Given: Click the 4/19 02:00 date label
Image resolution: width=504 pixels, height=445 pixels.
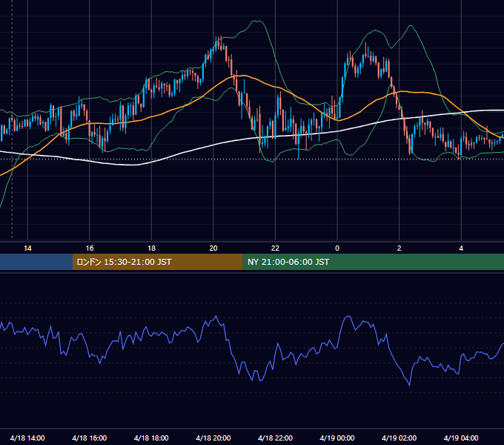Looking at the screenshot, I should pos(399,438).
